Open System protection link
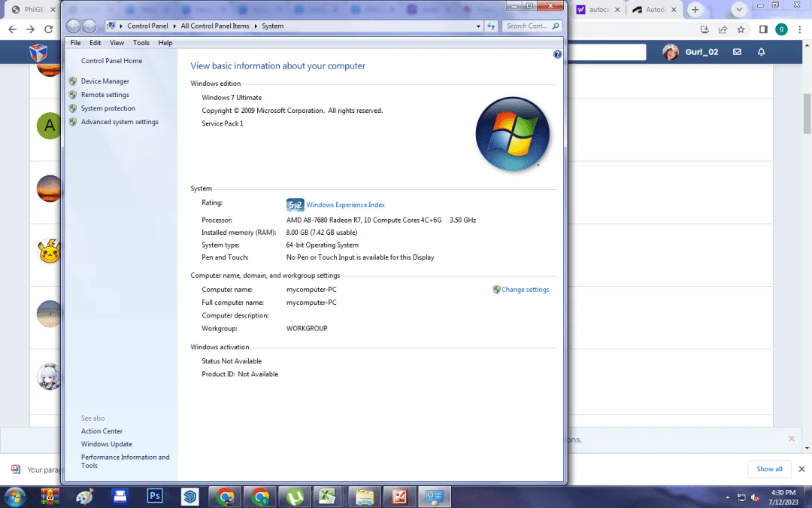 (108, 108)
